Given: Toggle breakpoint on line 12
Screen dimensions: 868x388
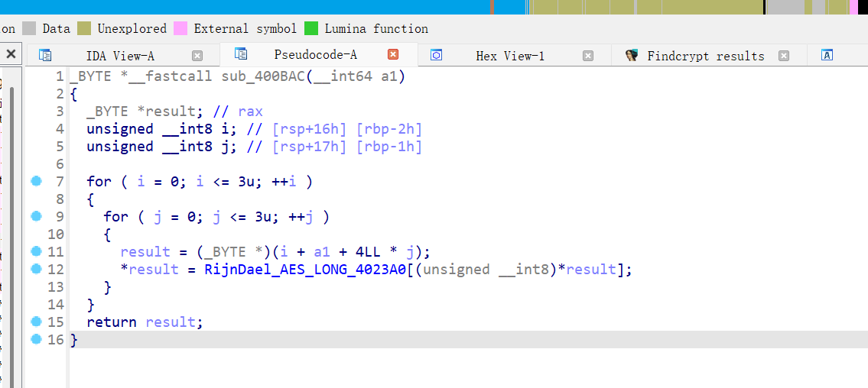Looking at the screenshot, I should 37,269.
